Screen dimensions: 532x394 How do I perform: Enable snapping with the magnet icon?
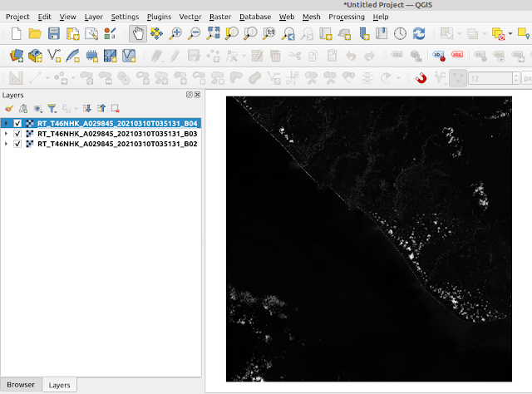tap(421, 78)
